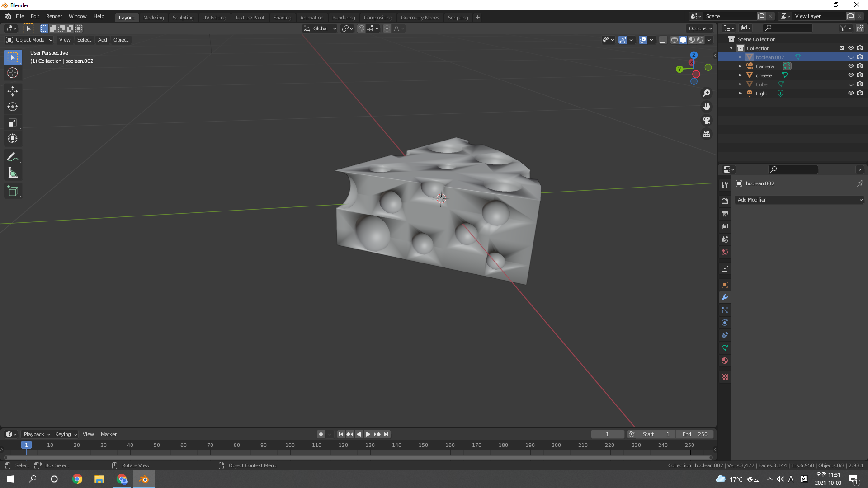Select the Move tool
This screenshot has width=868, height=488.
[13, 91]
